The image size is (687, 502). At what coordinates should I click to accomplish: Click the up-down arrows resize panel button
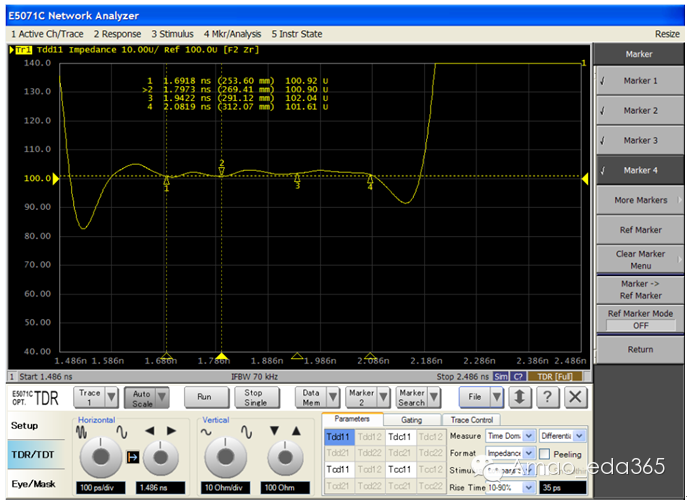520,397
